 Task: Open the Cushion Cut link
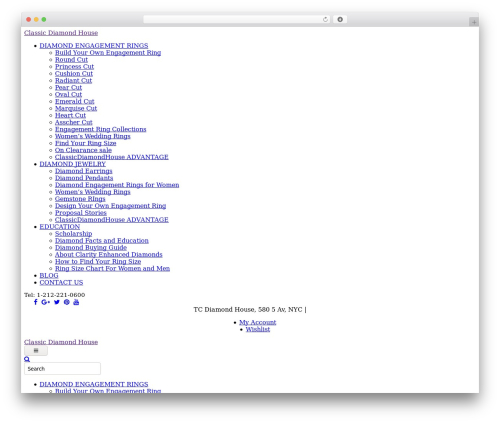coord(74,73)
